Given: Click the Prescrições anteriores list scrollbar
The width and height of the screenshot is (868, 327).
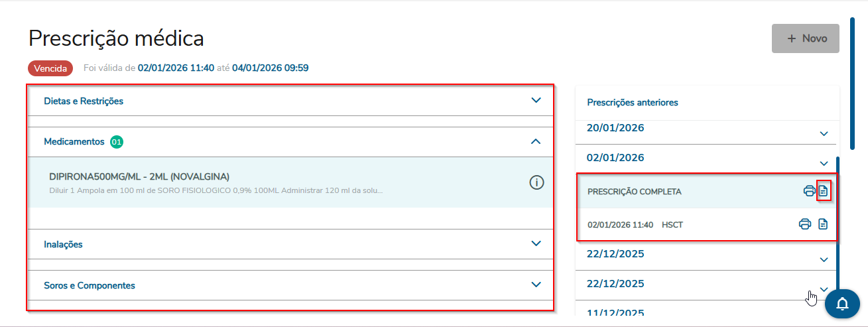Looking at the screenshot, I should pyautogui.click(x=839, y=219).
